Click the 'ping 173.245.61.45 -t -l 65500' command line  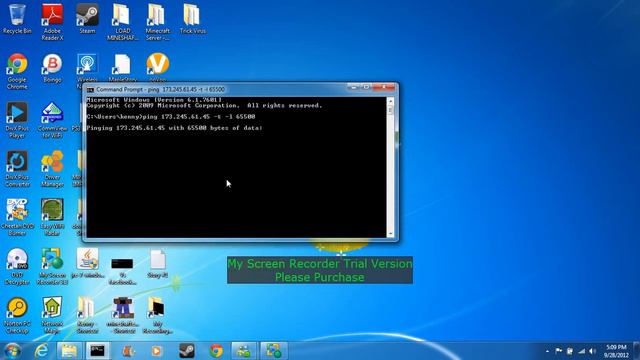coord(199,117)
